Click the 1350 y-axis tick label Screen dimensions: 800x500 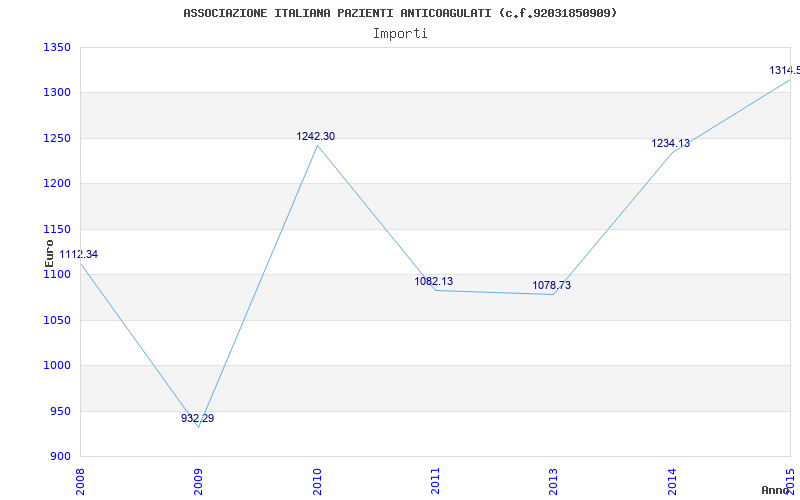[x=56, y=47]
